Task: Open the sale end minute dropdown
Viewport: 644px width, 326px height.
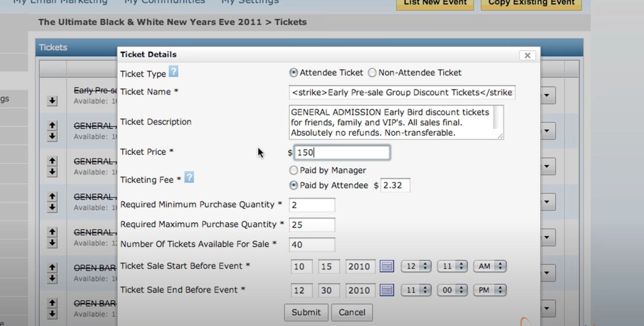Action: 452,290
